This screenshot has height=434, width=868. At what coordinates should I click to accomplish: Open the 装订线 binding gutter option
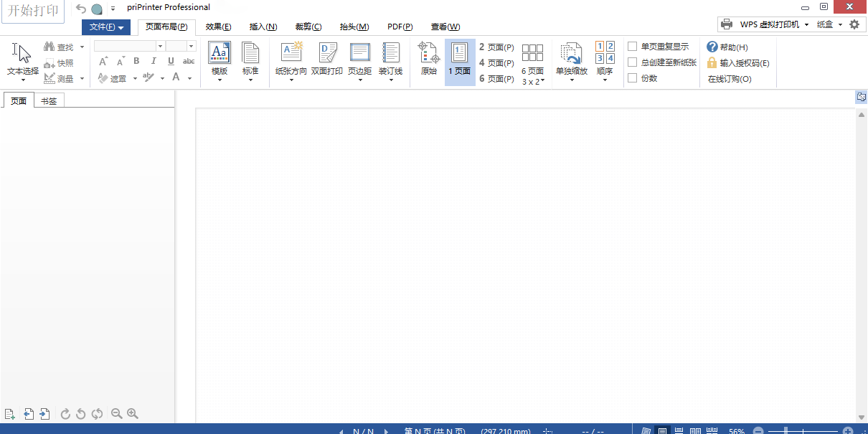[x=391, y=62]
